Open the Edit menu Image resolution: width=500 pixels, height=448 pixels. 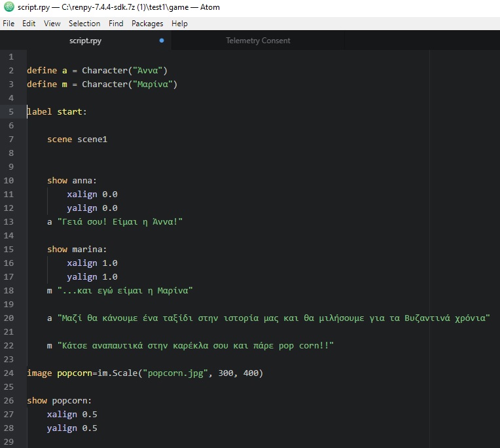click(29, 24)
